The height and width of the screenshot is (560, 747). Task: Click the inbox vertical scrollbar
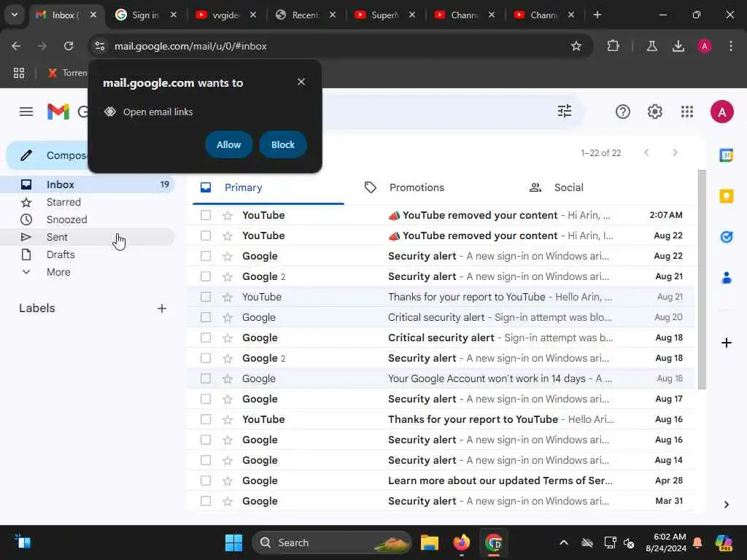(x=702, y=279)
